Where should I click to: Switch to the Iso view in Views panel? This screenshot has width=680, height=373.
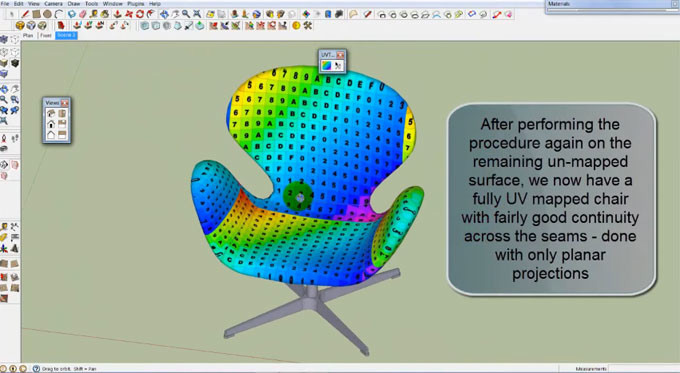pyautogui.click(x=51, y=114)
